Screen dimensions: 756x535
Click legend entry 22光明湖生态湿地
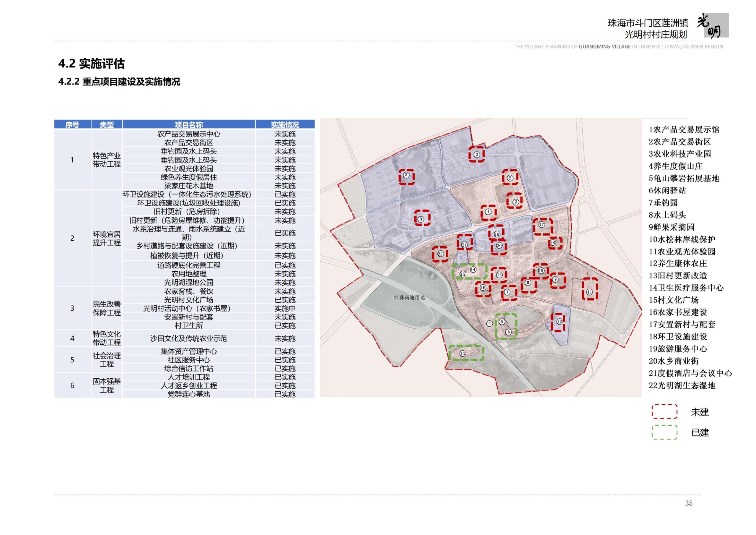[x=682, y=385]
